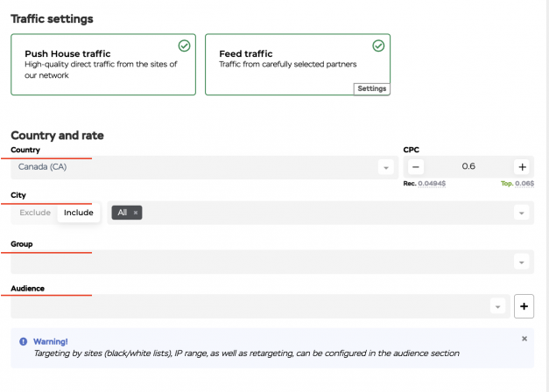
Task: Toggle the Feed traffic checkmark
Action: click(x=378, y=45)
